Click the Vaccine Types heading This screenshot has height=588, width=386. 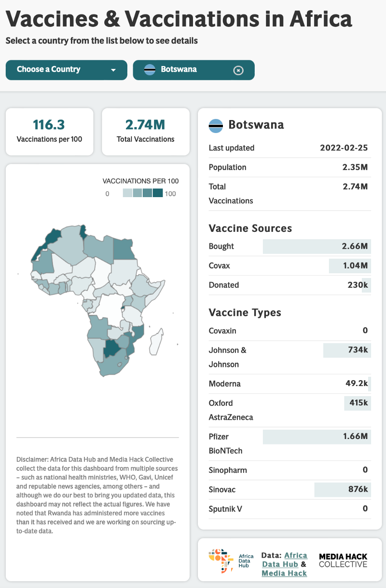point(245,312)
